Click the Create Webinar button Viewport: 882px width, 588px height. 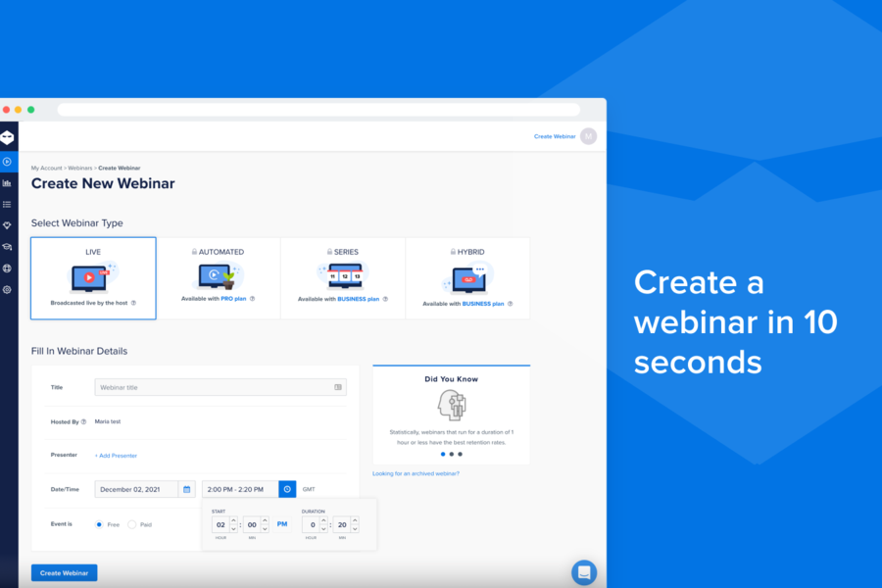click(64, 572)
